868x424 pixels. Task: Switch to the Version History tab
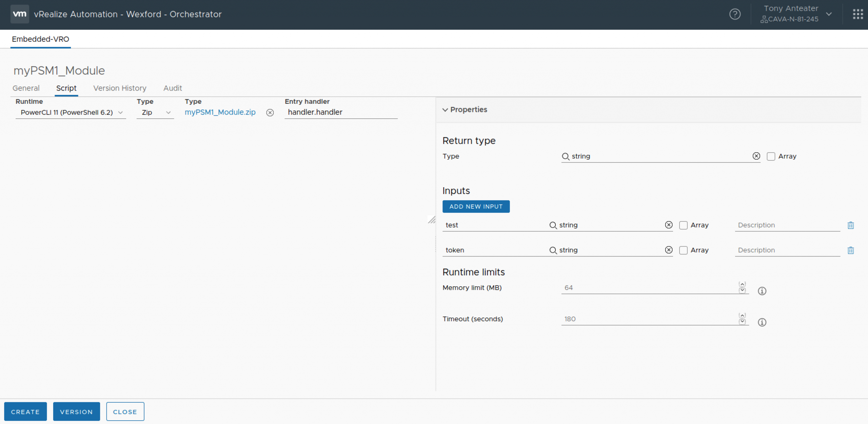pos(120,88)
